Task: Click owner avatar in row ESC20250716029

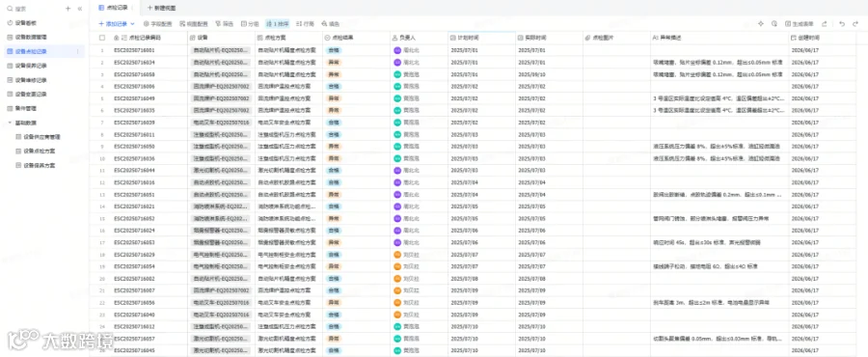Action: (397, 255)
